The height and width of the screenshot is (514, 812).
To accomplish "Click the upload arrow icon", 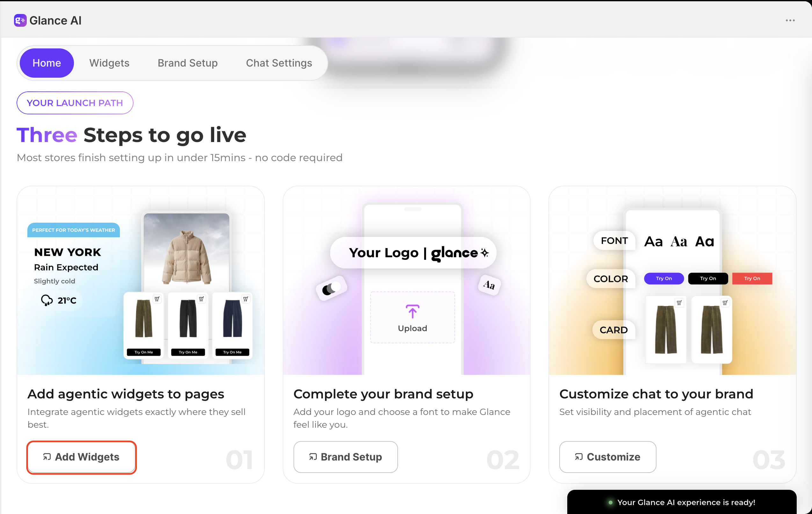I will [412, 311].
